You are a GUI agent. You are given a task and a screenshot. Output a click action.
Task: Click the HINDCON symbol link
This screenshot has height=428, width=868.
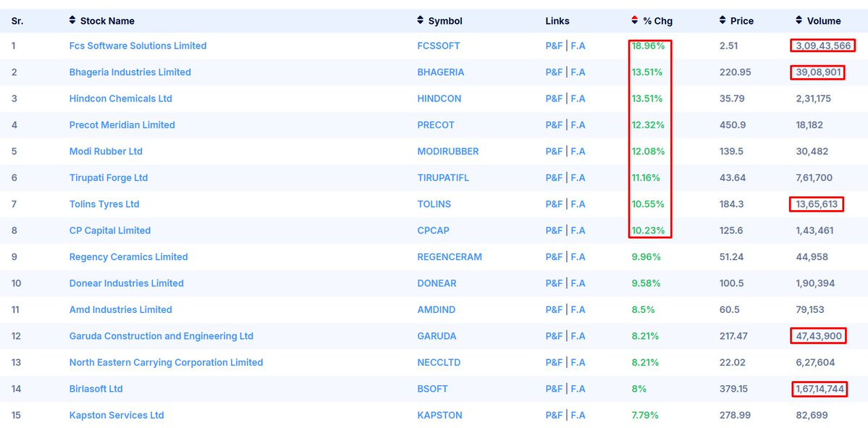[x=439, y=98]
